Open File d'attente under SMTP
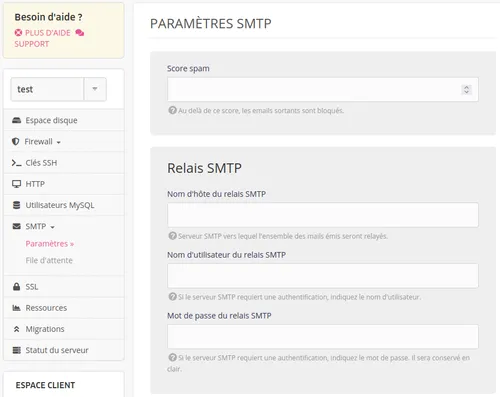Viewport: 500px width, 397px height. (49, 260)
